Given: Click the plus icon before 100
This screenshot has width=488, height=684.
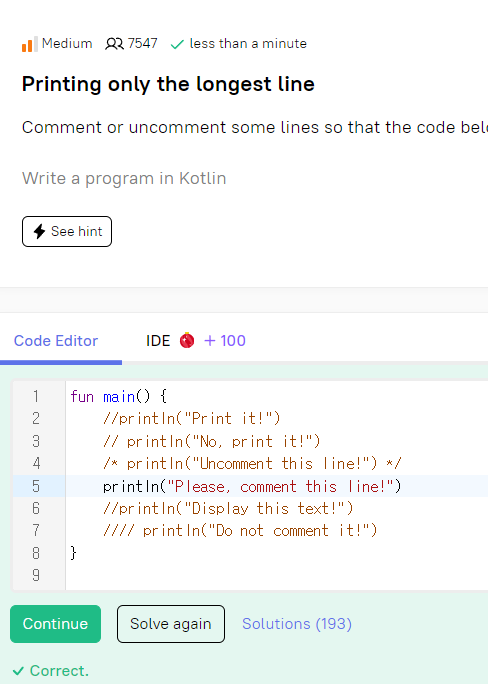Looking at the screenshot, I should click(210, 341).
